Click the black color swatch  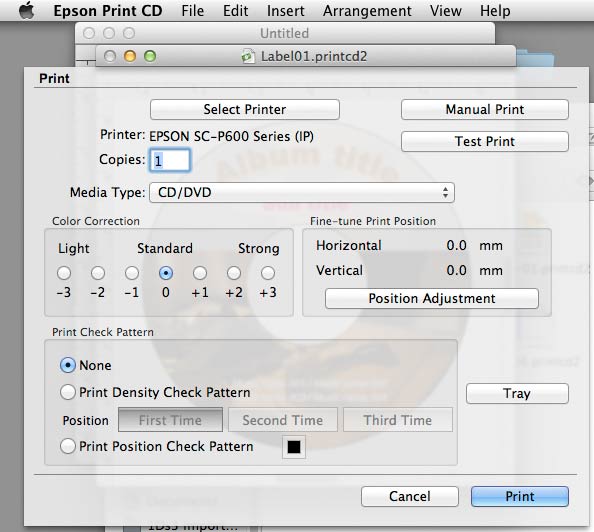(294, 447)
